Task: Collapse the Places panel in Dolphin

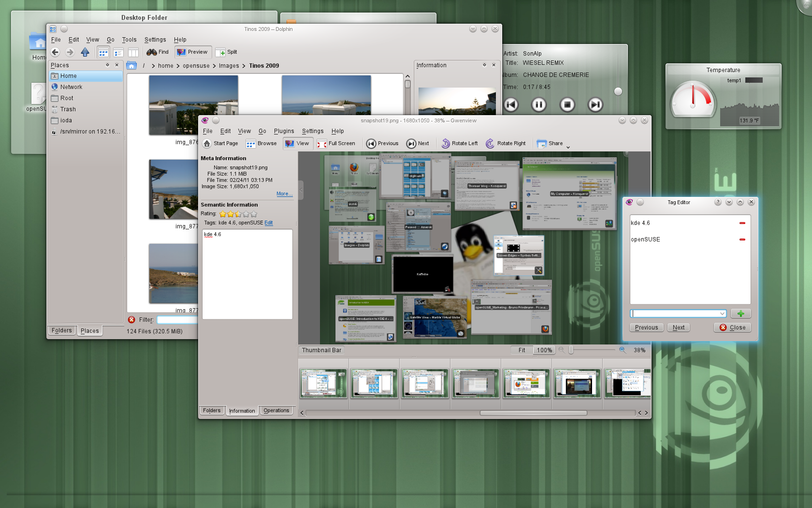Action: click(x=117, y=65)
